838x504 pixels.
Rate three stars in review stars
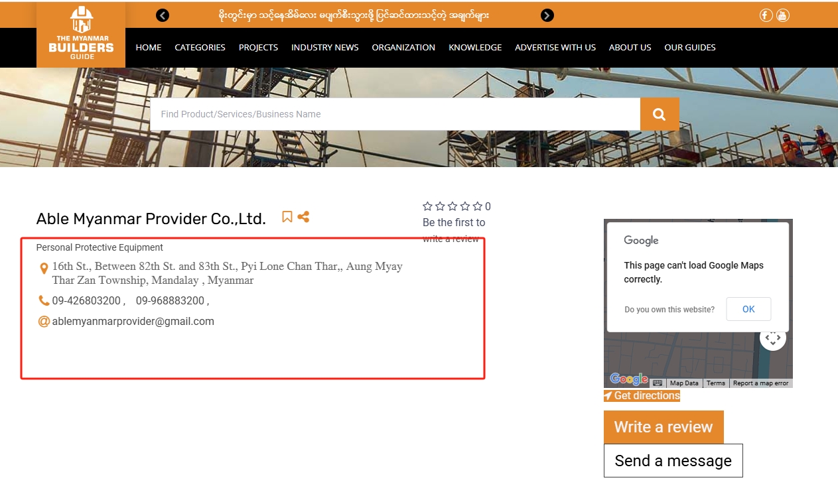click(x=453, y=206)
